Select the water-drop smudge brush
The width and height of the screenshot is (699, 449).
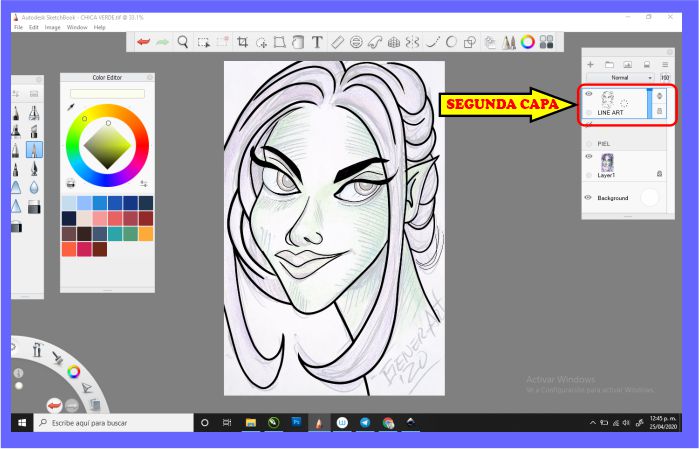pos(34,188)
